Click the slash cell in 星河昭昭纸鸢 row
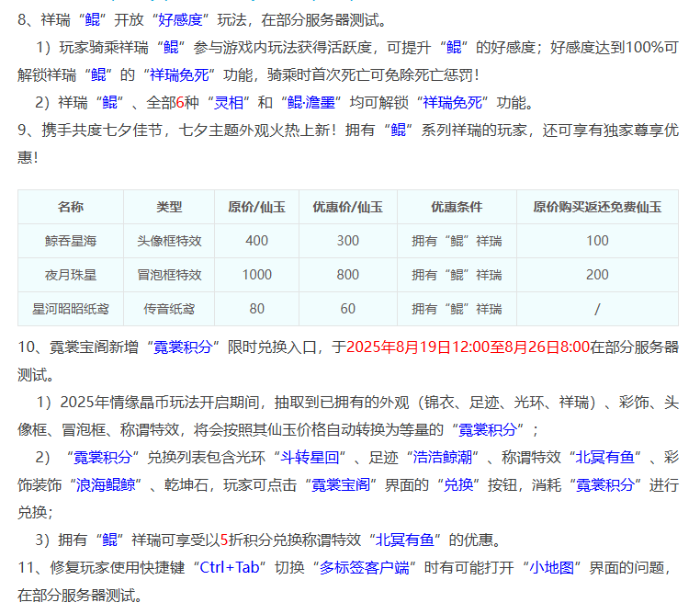 pyautogui.click(x=597, y=309)
